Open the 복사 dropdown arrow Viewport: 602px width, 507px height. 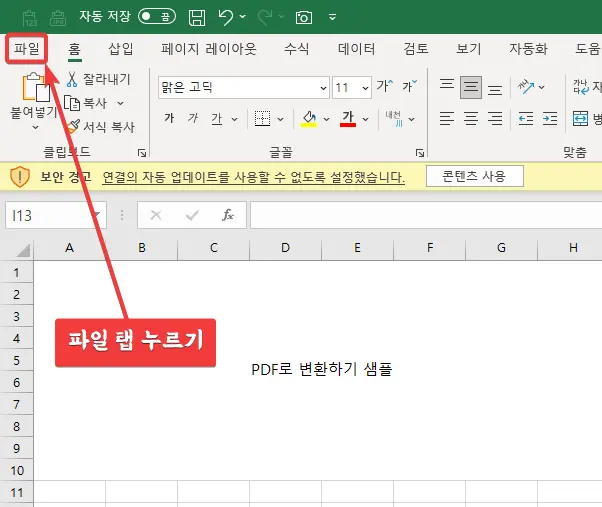tap(121, 103)
